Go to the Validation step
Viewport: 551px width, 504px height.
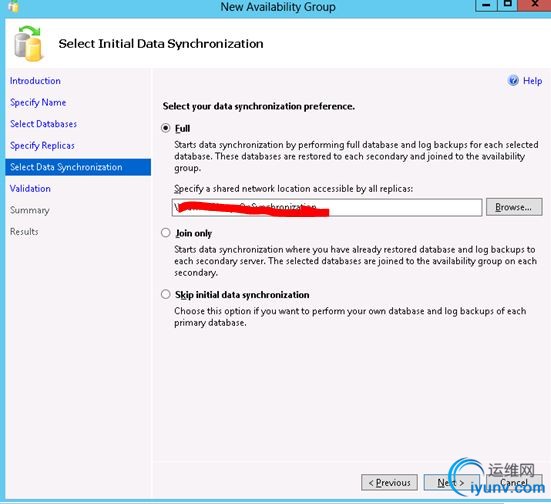[x=30, y=189]
